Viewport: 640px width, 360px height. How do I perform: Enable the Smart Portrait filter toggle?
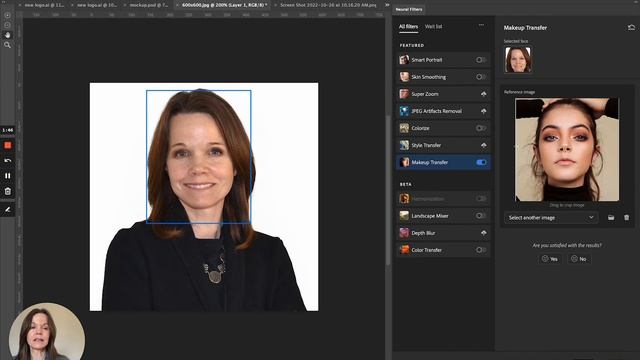pyautogui.click(x=481, y=60)
